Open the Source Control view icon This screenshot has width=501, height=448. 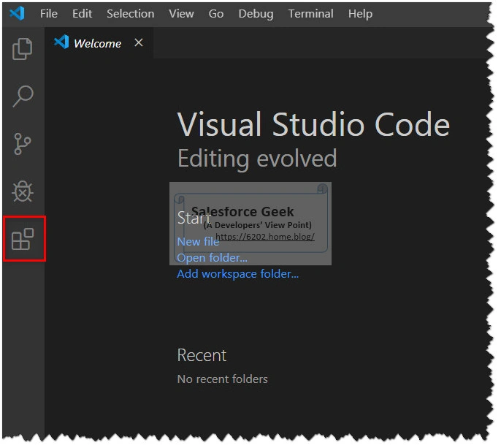(x=23, y=144)
